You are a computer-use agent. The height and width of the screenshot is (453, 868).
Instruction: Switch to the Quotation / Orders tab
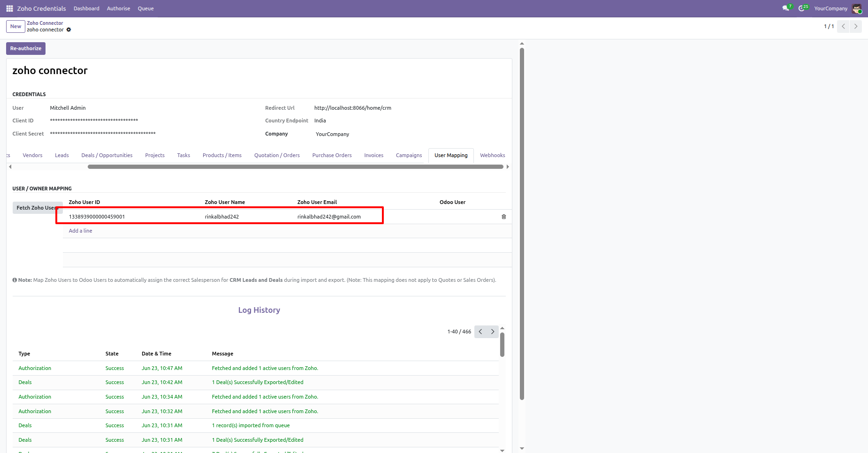click(277, 155)
